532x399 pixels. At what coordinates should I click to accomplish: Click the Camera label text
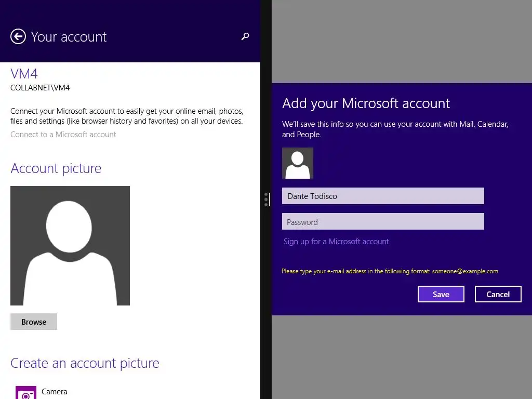[x=54, y=392]
